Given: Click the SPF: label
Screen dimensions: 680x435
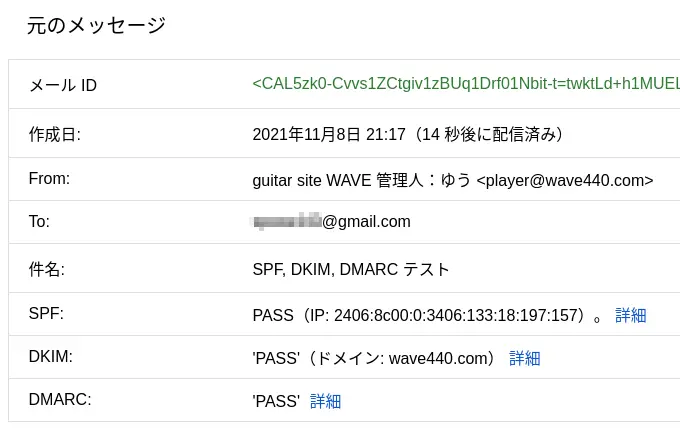Looking at the screenshot, I should point(46,313).
